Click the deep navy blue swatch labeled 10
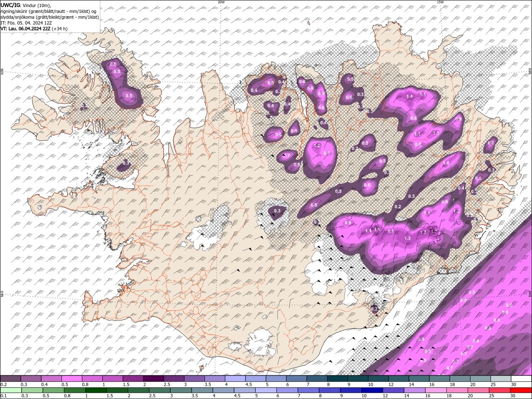Viewport: 532px width, 399px height. pos(372,390)
